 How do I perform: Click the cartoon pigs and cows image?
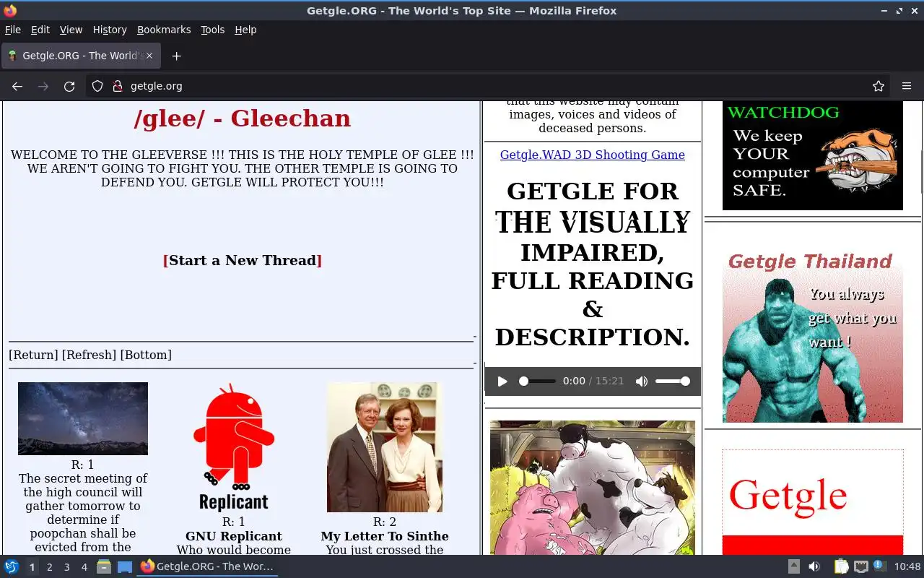[593, 488]
